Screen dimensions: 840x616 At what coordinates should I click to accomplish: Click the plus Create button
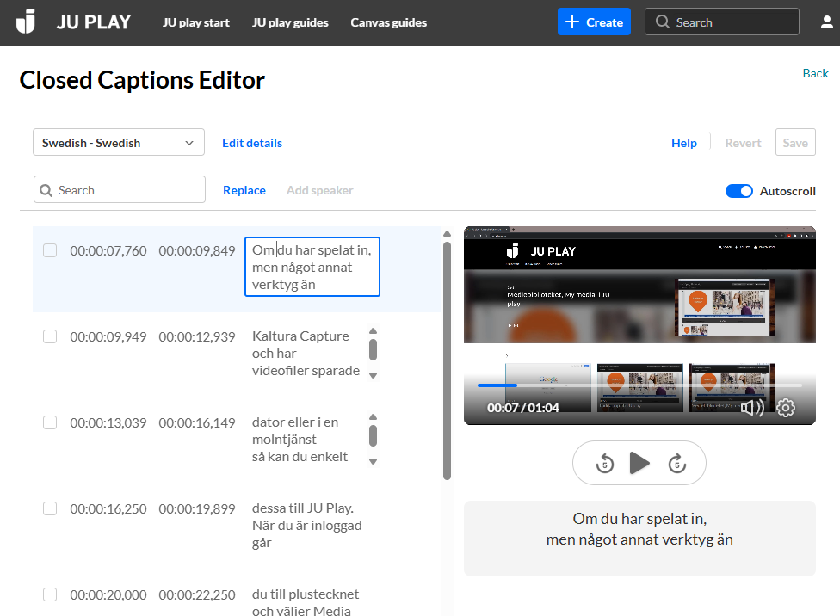[x=593, y=22]
